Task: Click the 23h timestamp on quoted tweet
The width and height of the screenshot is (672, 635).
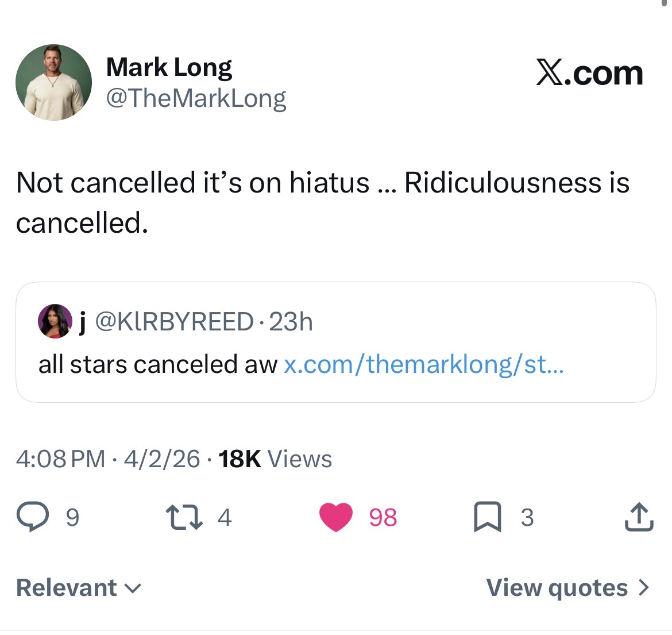Action: tap(291, 321)
